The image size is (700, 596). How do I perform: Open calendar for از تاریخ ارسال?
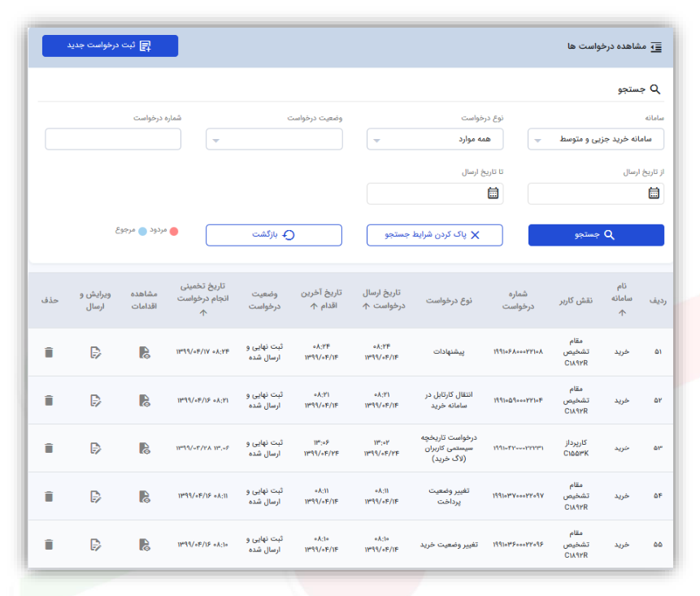point(654,194)
